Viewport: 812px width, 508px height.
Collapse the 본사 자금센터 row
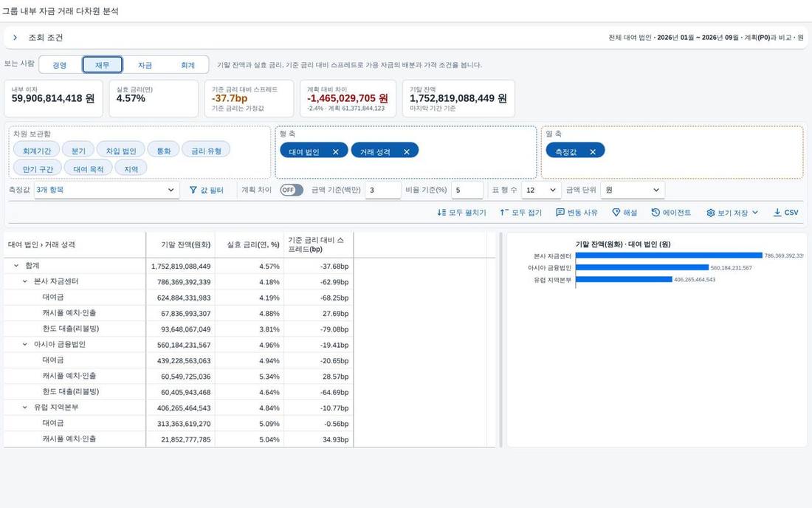[25, 281]
